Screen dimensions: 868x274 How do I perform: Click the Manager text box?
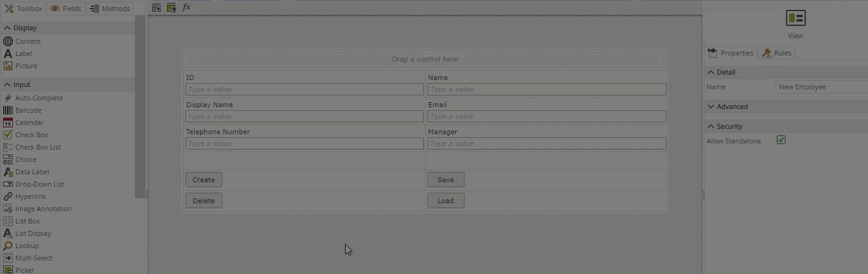tap(547, 143)
